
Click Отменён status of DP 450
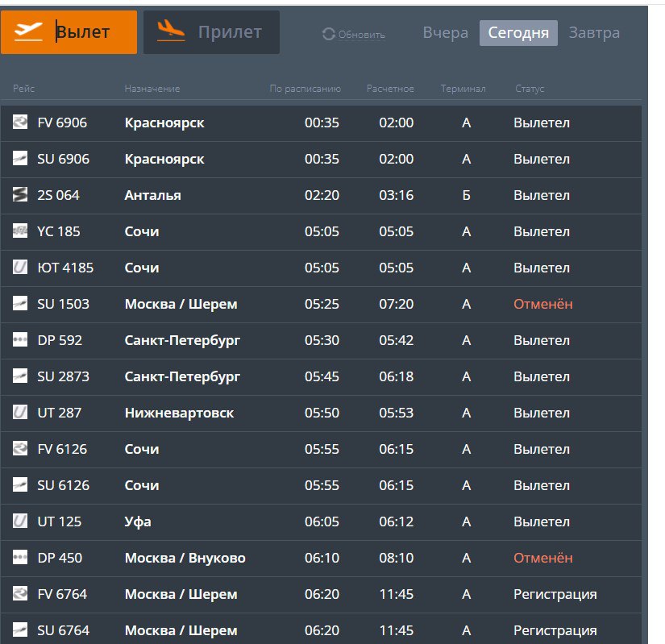(x=542, y=558)
